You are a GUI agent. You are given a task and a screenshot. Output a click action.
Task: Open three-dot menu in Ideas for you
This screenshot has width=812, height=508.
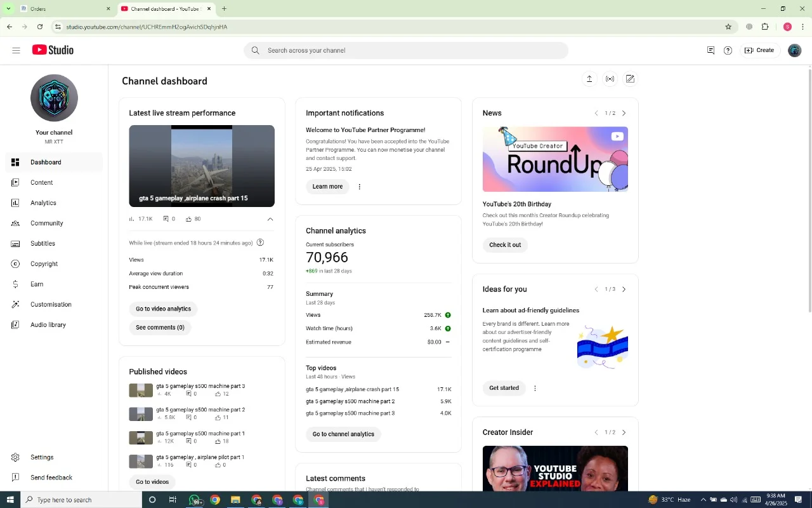535,388
